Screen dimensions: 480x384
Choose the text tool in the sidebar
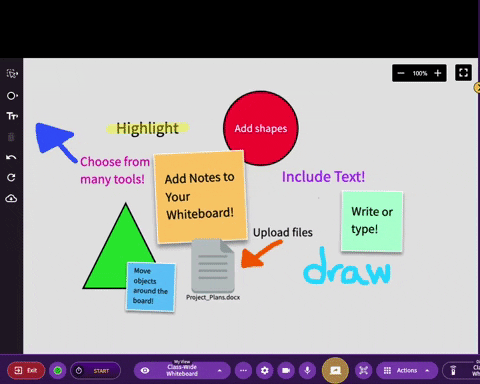pos(12,116)
